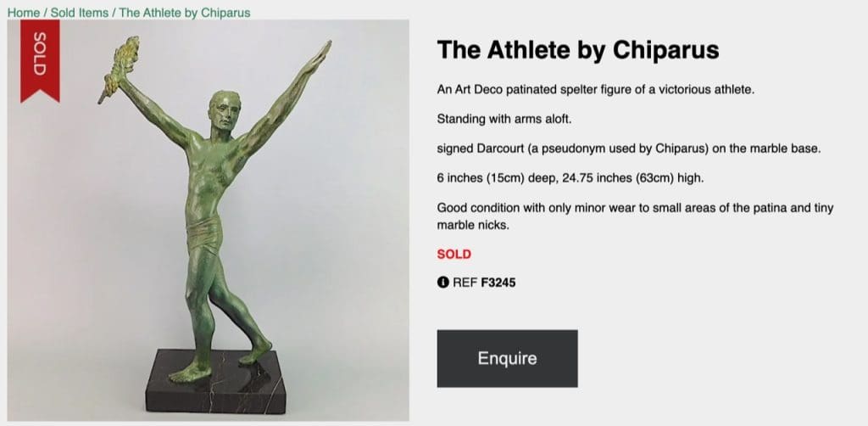Open the Sold Items breadcrumb link

click(x=79, y=13)
